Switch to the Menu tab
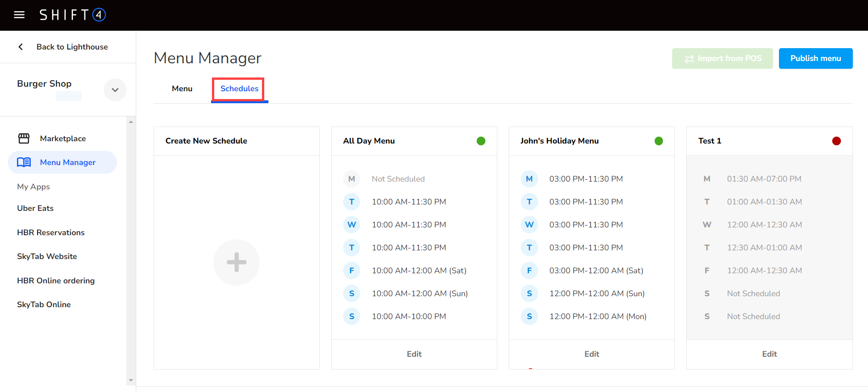 tap(182, 89)
